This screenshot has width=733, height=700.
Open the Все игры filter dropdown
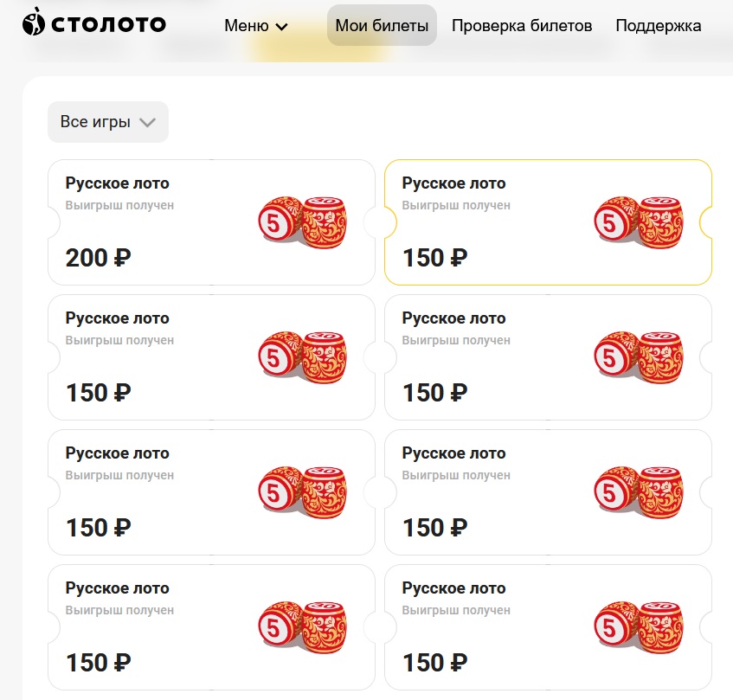(x=107, y=122)
